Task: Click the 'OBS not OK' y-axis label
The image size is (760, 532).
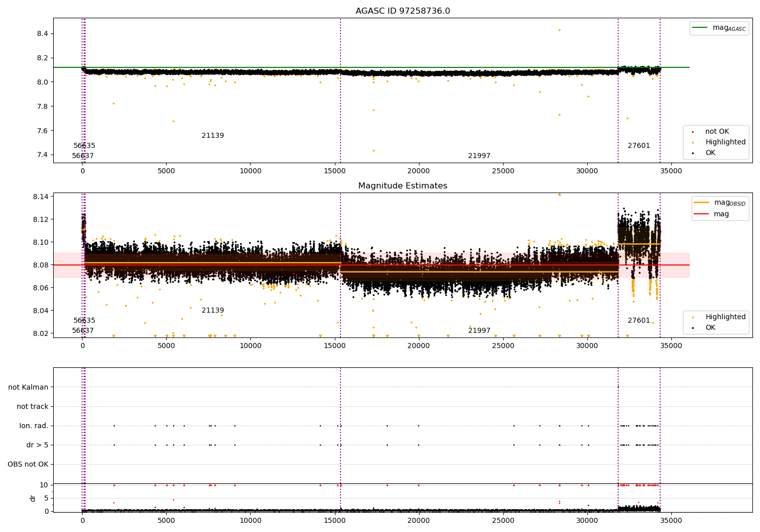Action: 28,464
